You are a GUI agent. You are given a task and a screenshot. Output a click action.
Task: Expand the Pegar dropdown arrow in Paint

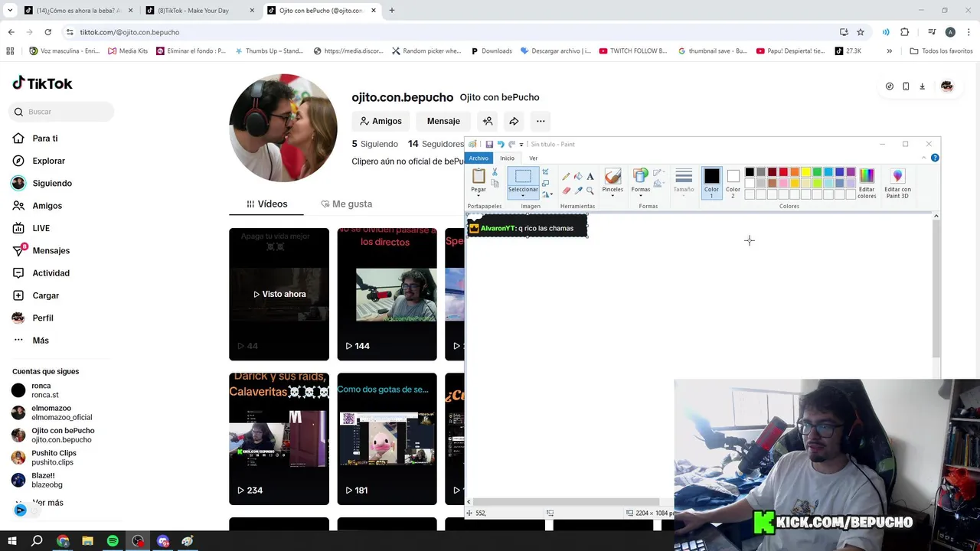click(479, 196)
